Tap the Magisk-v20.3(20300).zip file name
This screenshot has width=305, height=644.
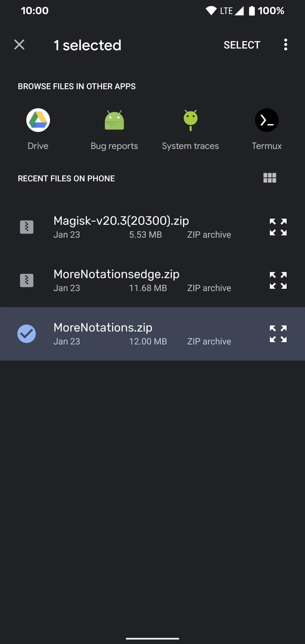tap(121, 221)
